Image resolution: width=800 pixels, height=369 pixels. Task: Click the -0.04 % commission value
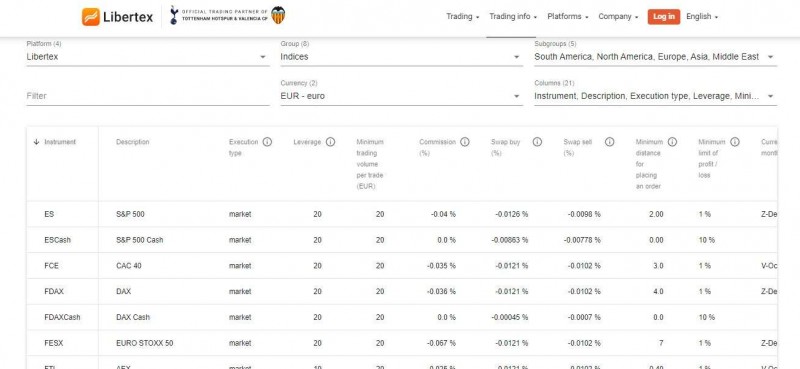[x=443, y=214]
